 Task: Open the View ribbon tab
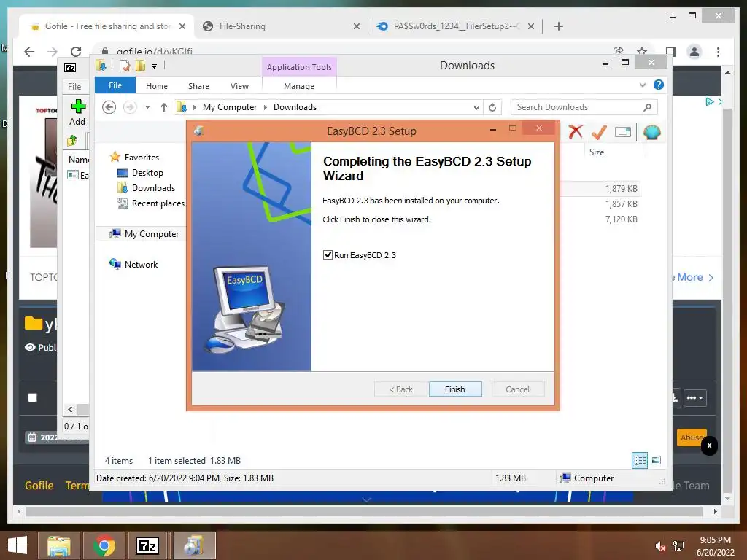[239, 86]
